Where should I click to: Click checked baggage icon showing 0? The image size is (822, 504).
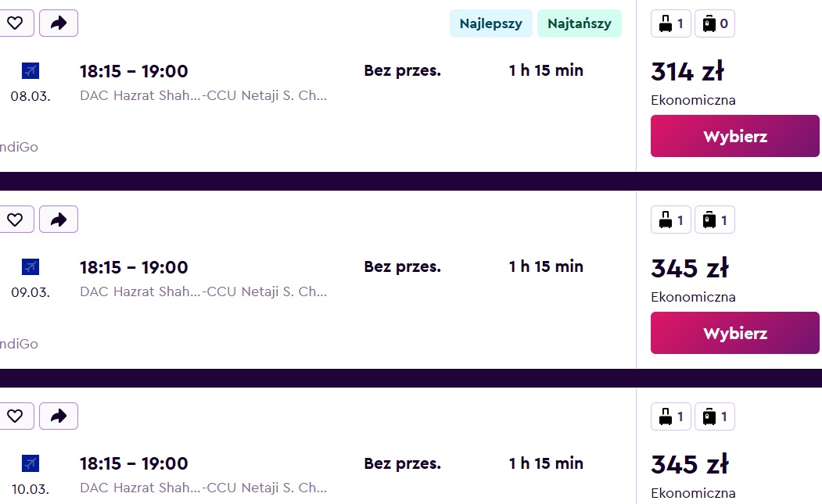[x=715, y=23]
